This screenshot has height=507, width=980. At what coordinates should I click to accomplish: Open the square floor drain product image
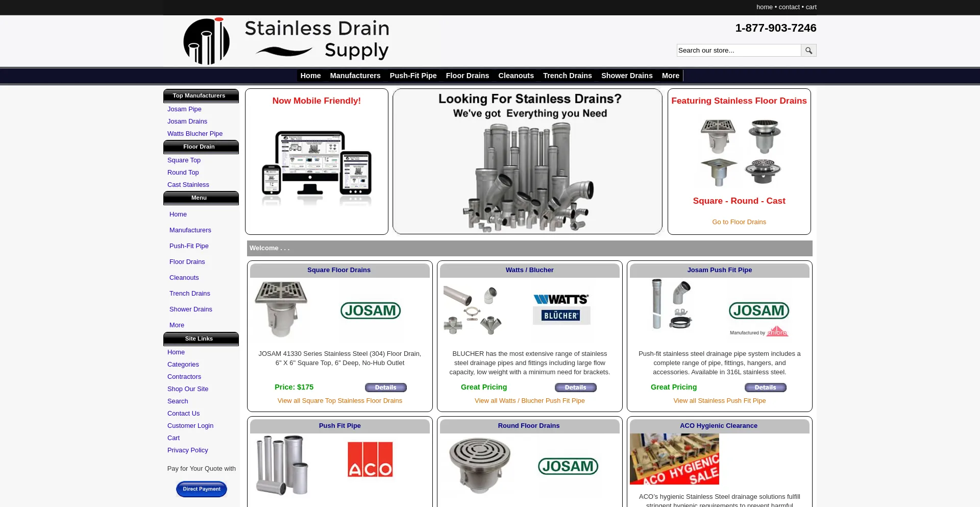pos(281,309)
